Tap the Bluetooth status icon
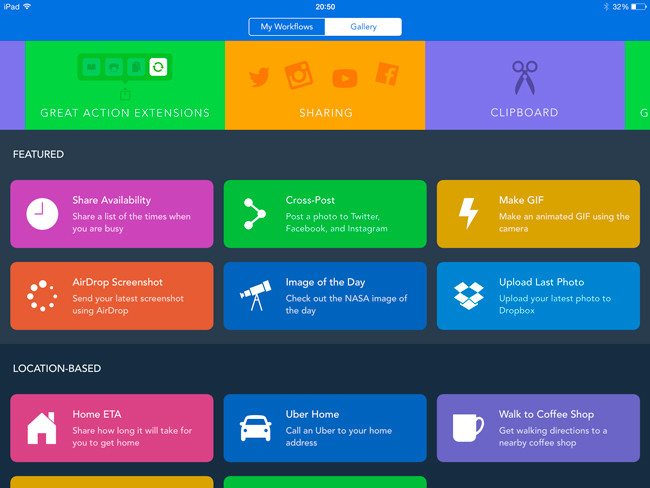Viewport: 650px width, 488px height. tap(606, 7)
